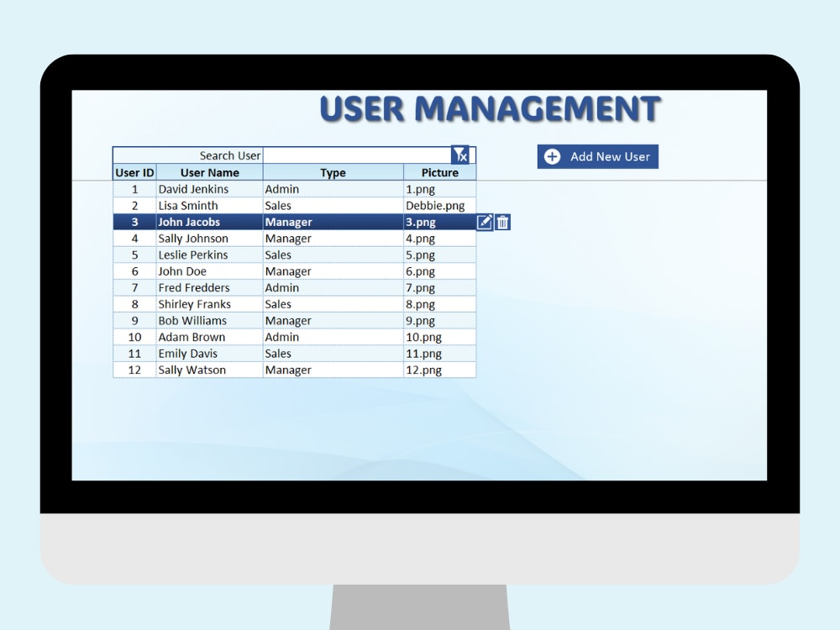Select the highlighted John Jacobs cell
The height and width of the screenshot is (630, 840).
coord(209,222)
